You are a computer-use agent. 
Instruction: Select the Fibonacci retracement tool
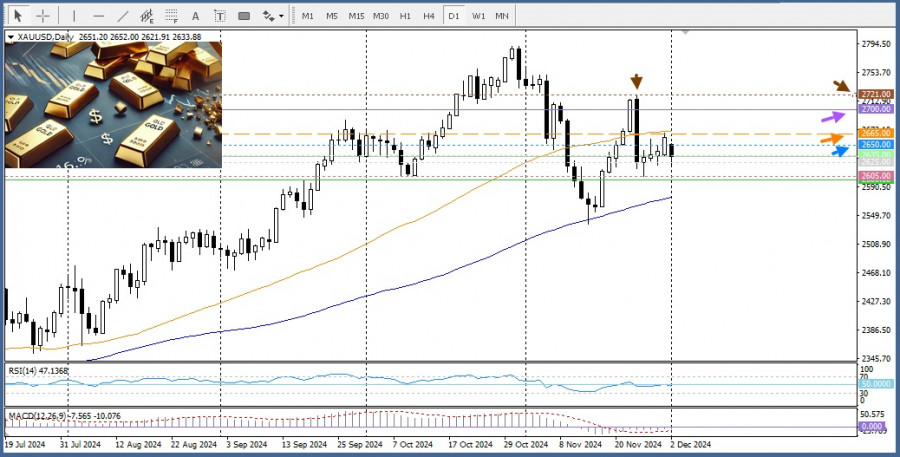(170, 16)
